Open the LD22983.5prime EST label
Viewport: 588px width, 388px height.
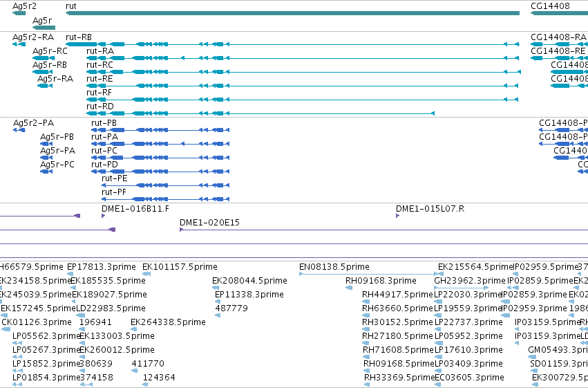click(111, 309)
